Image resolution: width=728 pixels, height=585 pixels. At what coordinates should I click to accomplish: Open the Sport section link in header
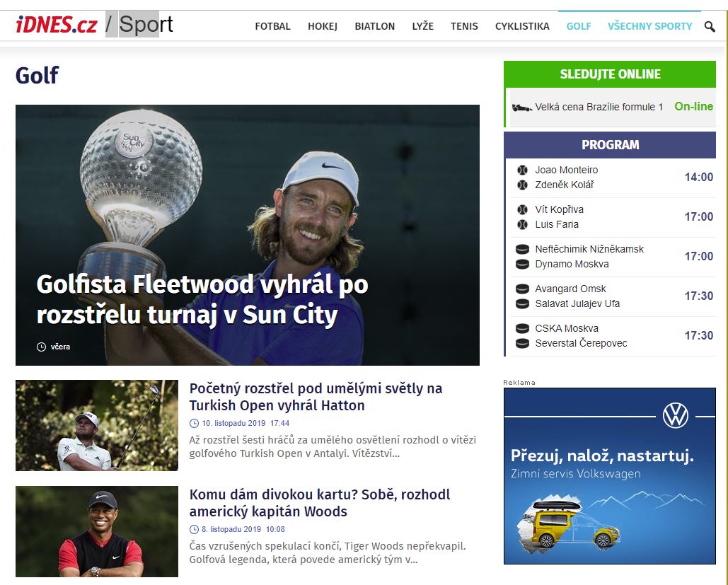[x=146, y=24]
